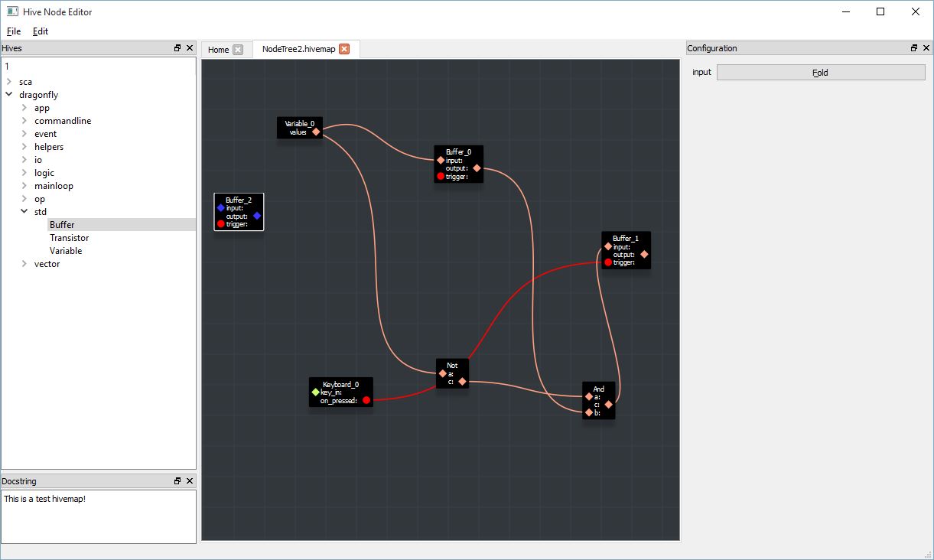Click Variable_0 value output pin
The image size is (934, 560).
tap(316, 132)
